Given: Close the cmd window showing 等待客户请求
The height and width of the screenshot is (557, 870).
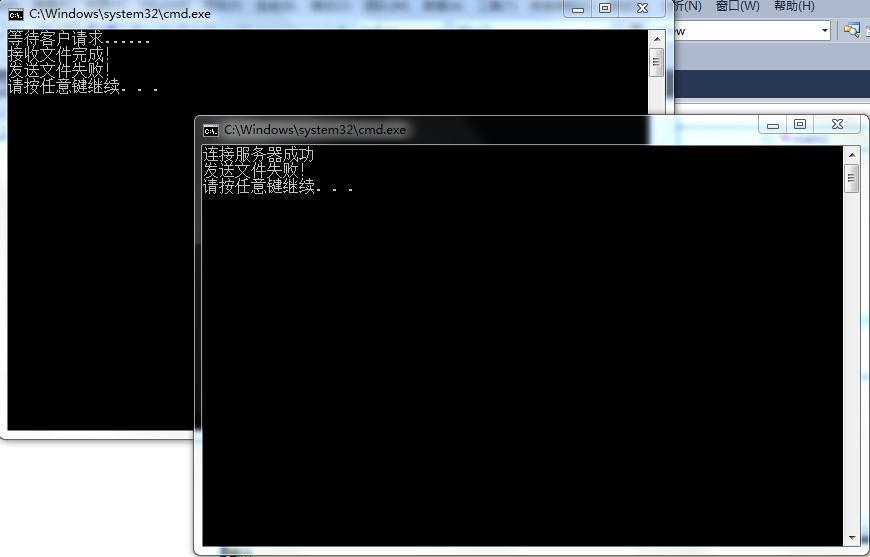Looking at the screenshot, I should coord(642,8).
